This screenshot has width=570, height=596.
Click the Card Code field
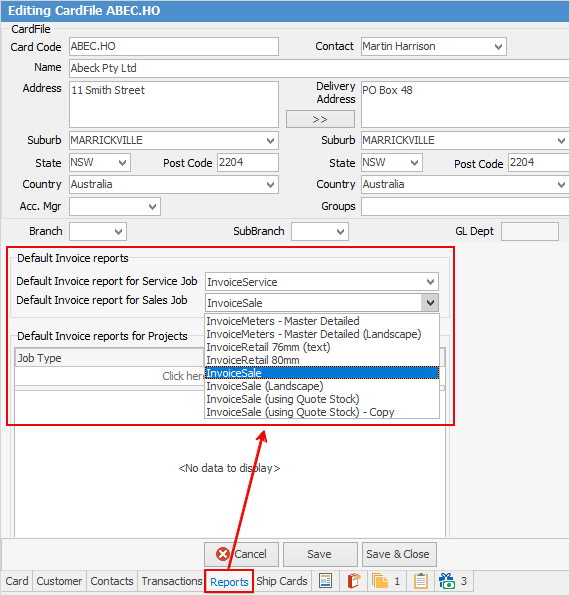[174, 46]
